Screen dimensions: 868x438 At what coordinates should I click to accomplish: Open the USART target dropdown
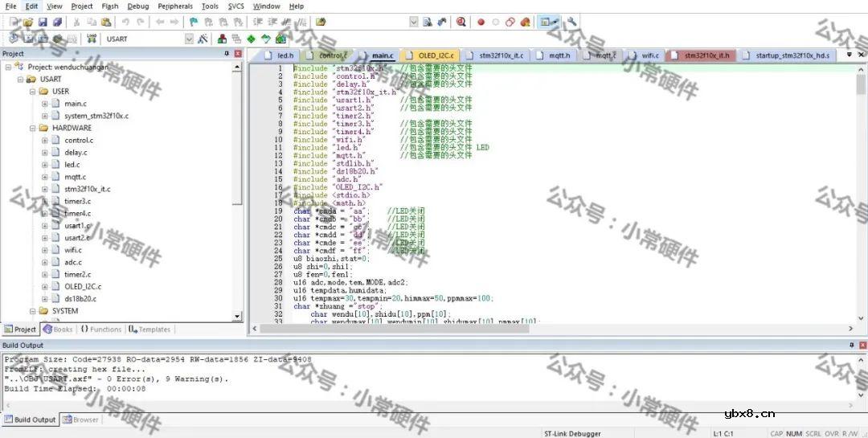point(190,39)
